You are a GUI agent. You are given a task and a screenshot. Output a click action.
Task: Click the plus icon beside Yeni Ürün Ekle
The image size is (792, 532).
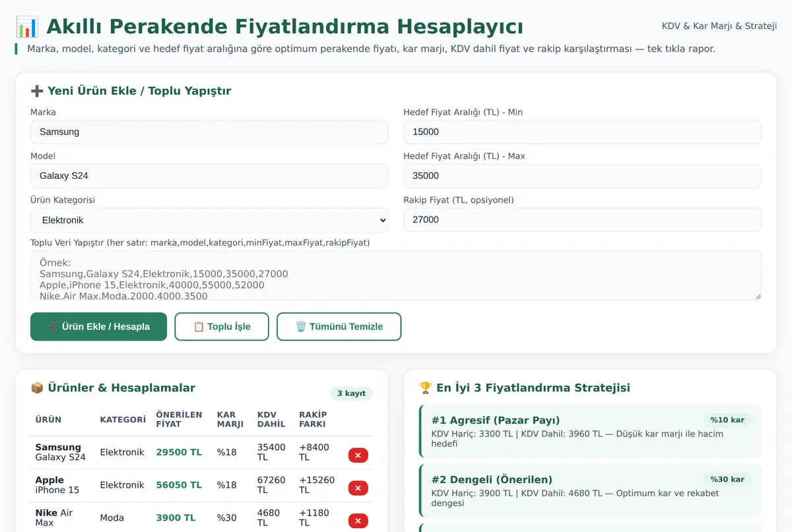tap(37, 91)
